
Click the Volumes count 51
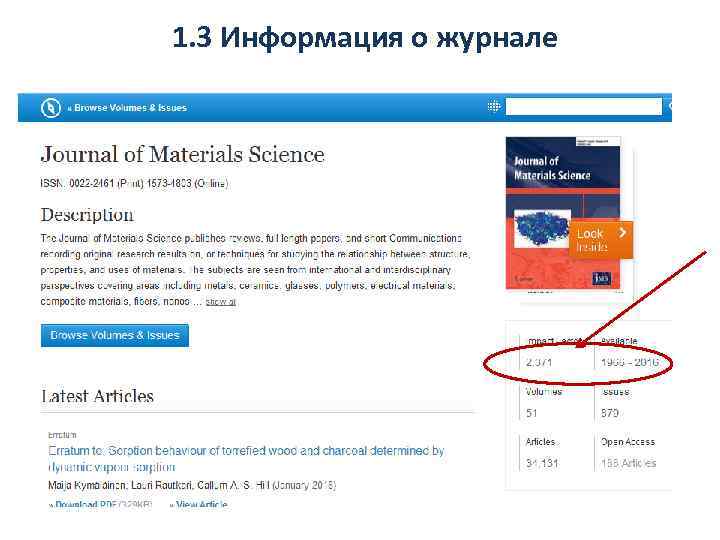532,413
